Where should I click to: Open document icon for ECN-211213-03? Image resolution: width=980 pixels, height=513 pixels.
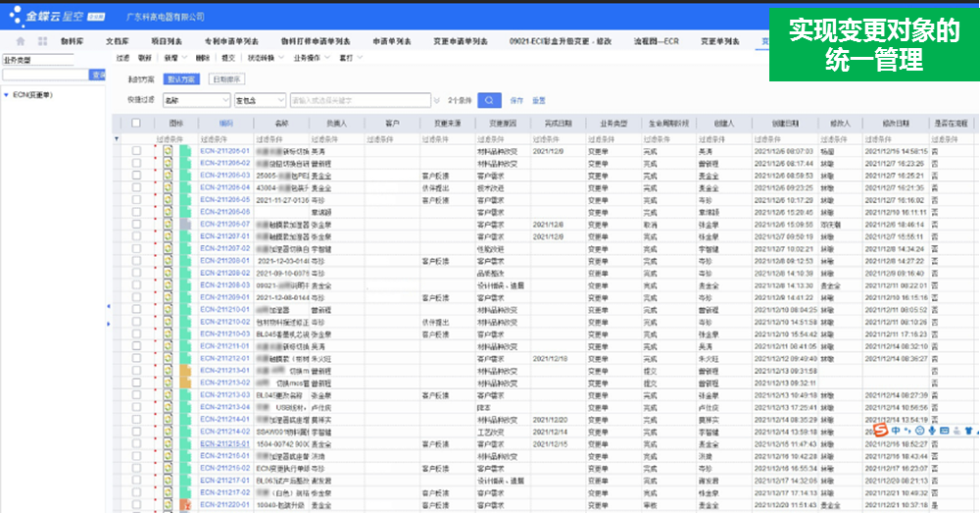coord(168,394)
